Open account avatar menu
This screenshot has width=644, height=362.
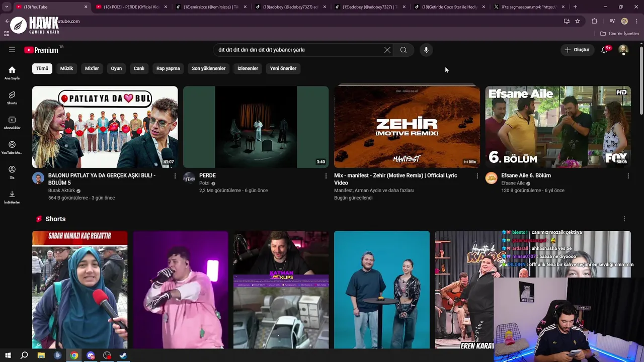(623, 50)
